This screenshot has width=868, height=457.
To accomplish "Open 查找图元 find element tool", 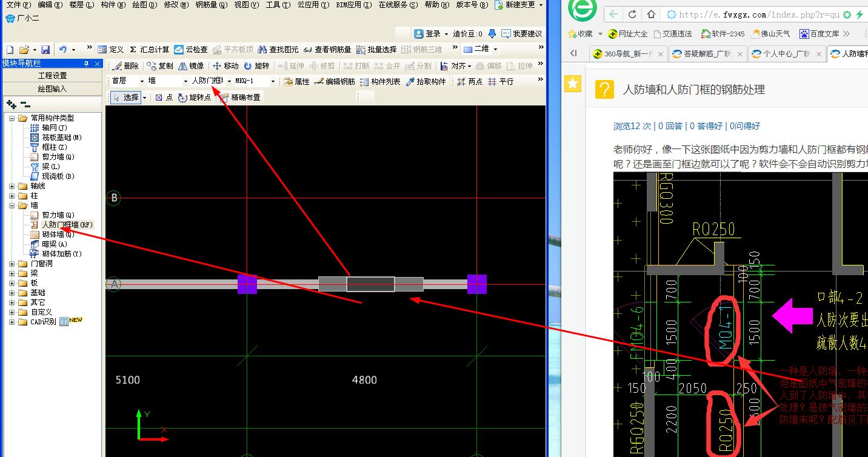I will point(278,50).
